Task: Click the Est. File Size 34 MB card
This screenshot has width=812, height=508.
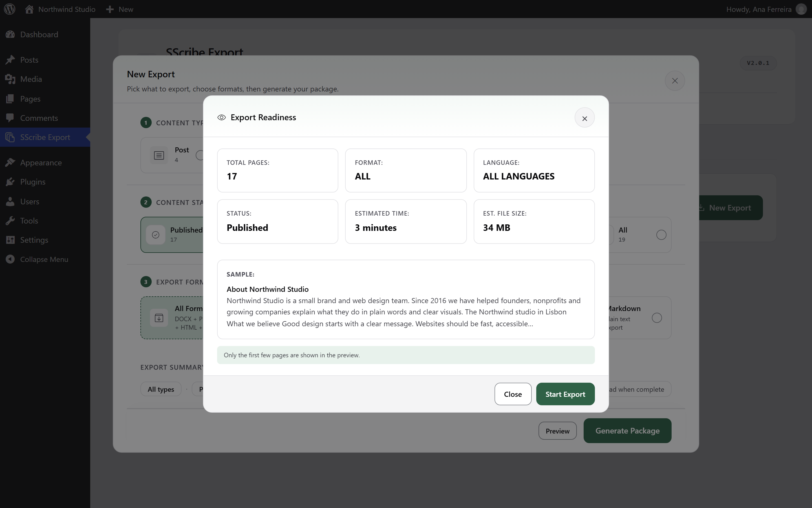Action: [x=534, y=222]
